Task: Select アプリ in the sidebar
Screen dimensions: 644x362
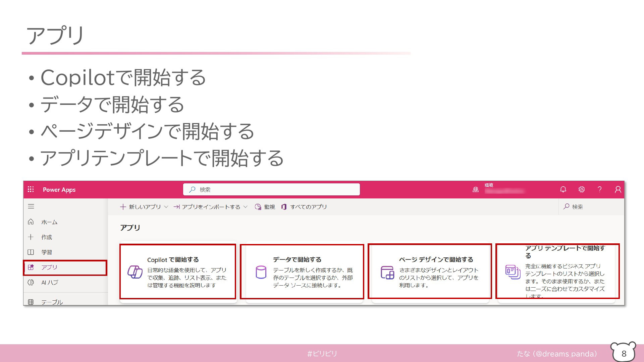Action: coord(65,267)
